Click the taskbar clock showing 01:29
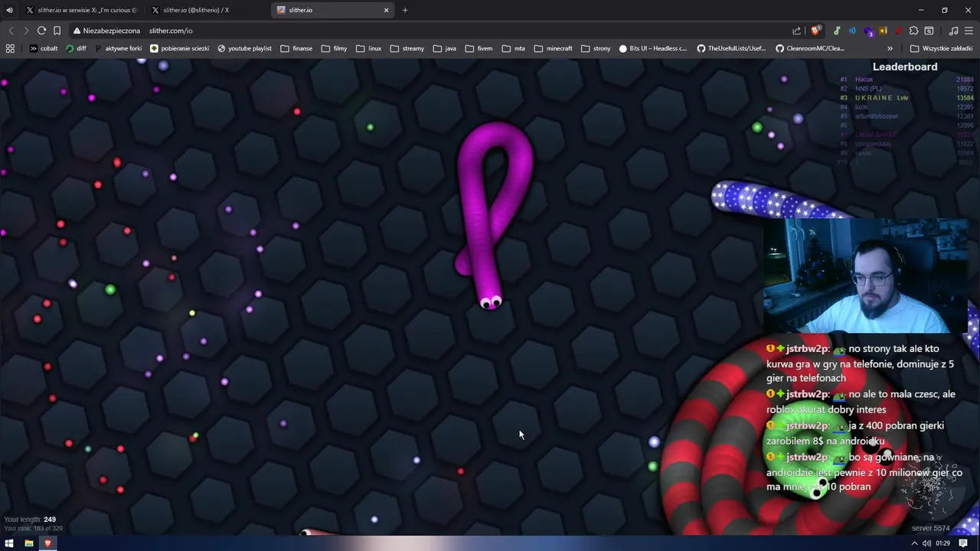The height and width of the screenshot is (551, 980). click(942, 543)
